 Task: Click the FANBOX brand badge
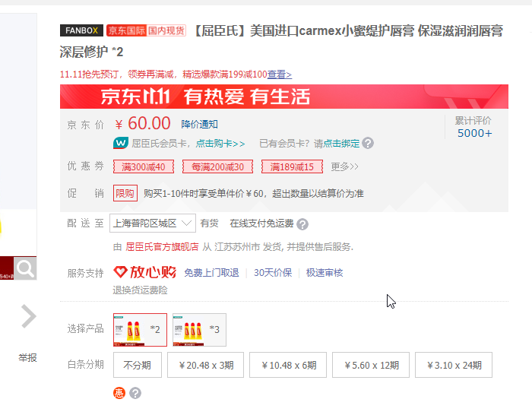coord(81,30)
